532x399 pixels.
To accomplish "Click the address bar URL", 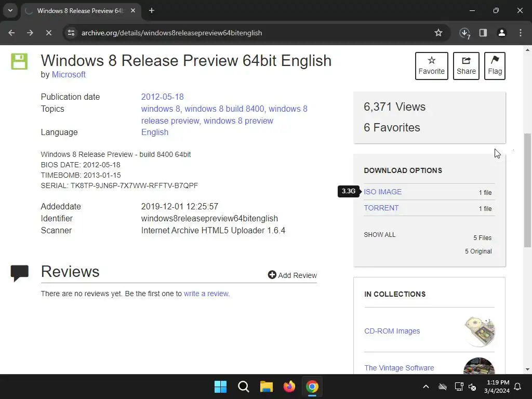I will coord(171,33).
